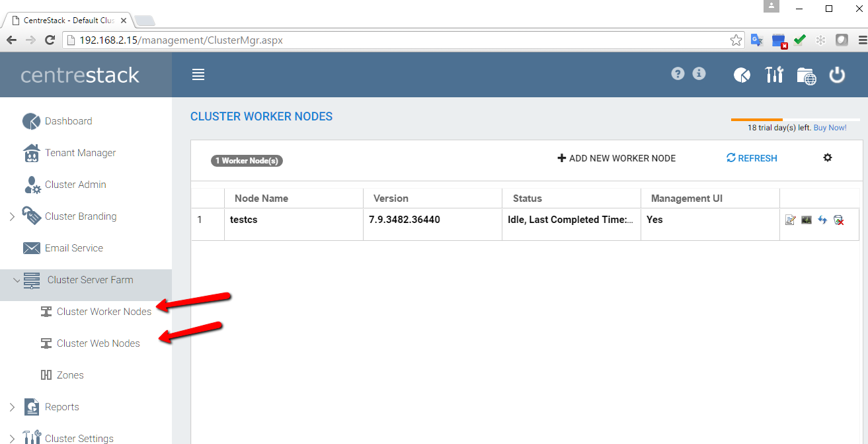Open the tools settings header icon
The image size is (868, 444).
click(x=774, y=75)
